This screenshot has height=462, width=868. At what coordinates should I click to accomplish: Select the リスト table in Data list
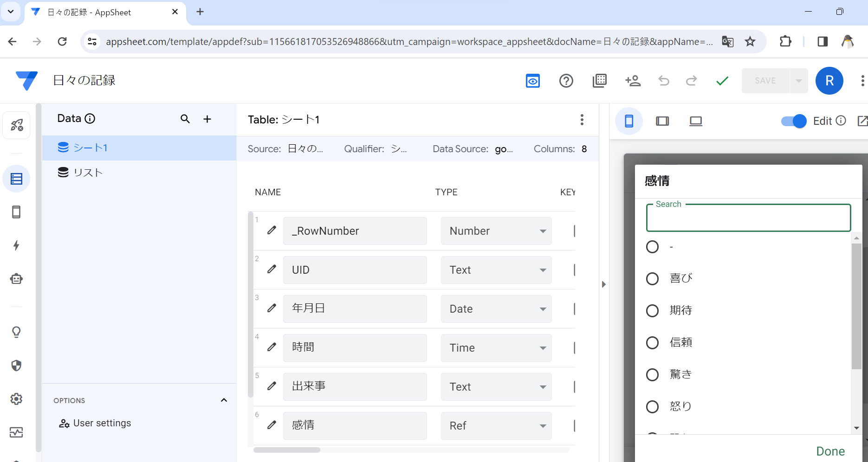tap(139, 173)
